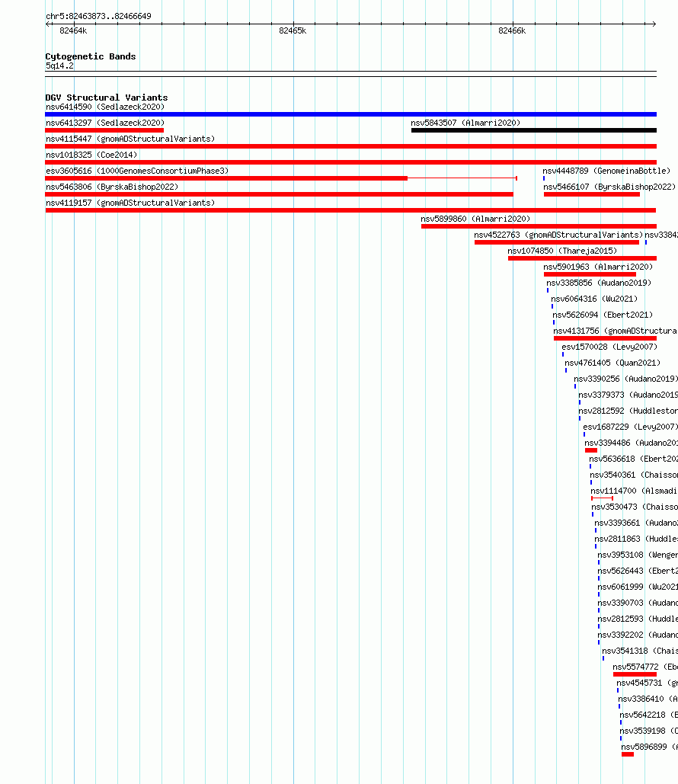Select nsv1074850 (Thareja2015) label

pyautogui.click(x=562, y=251)
